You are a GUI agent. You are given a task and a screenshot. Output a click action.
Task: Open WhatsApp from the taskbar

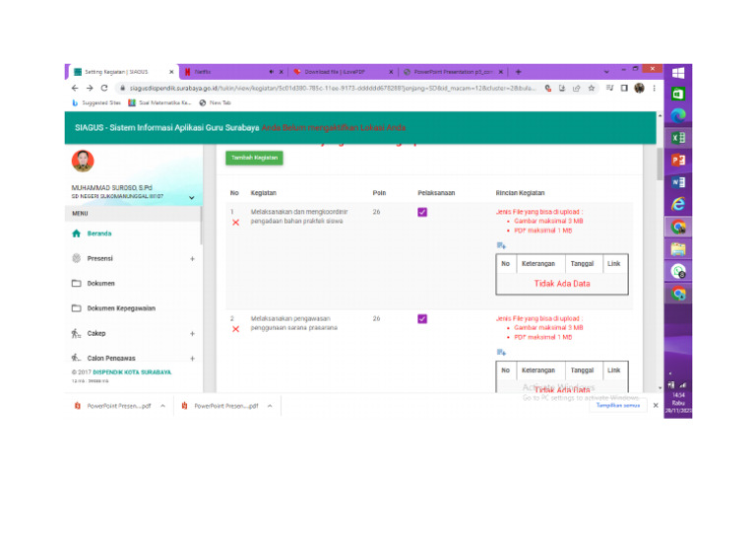click(x=678, y=272)
